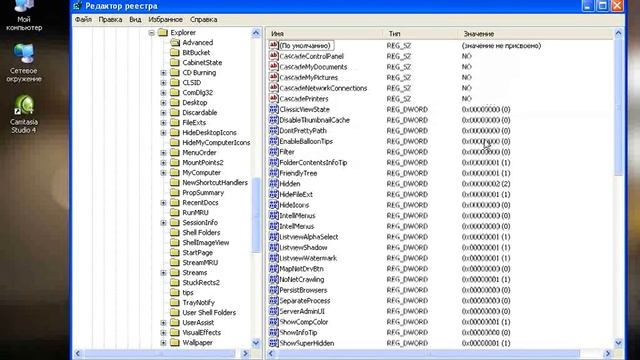Click the Explorer key folder icon
This screenshot has height=360, width=640.
click(x=163, y=32)
